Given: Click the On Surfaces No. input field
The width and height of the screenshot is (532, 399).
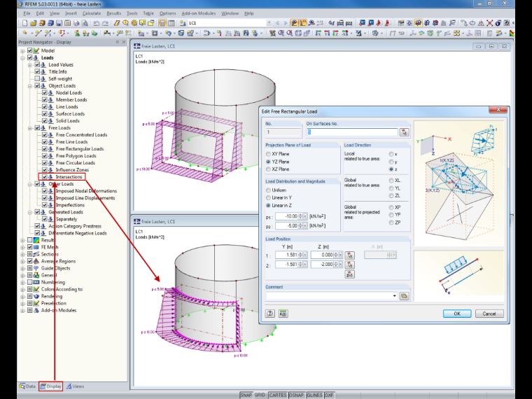Looking at the screenshot, I should click(x=352, y=132).
